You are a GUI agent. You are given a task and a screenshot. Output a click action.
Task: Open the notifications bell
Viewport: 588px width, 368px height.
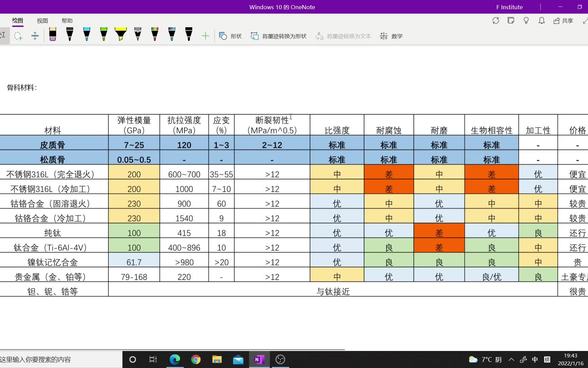(541, 20)
